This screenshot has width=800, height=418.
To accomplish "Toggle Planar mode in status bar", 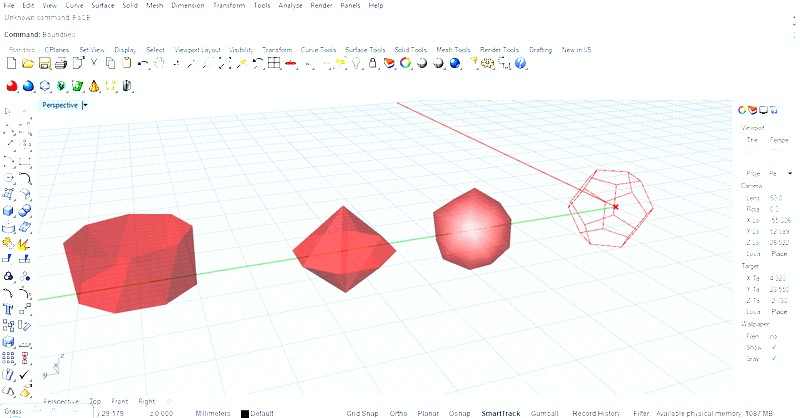I will (x=428, y=413).
